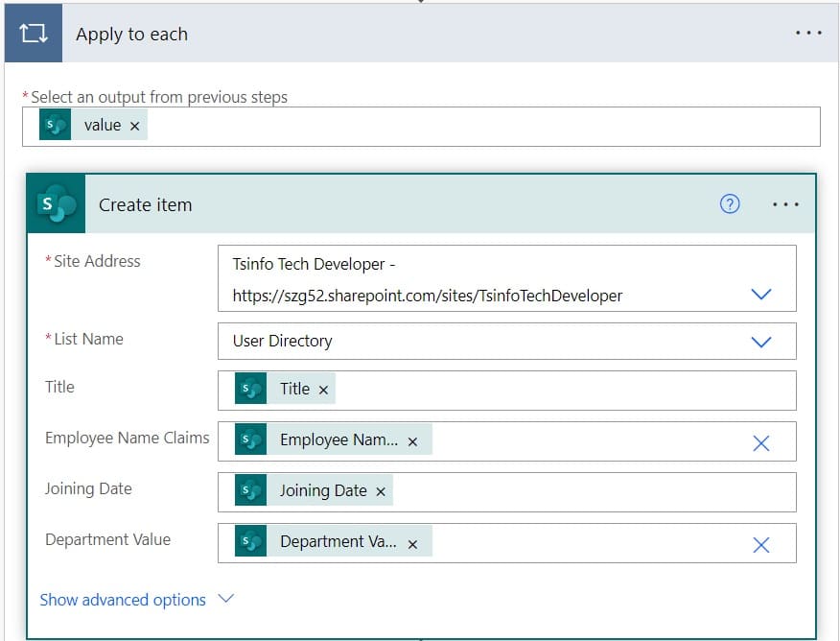This screenshot has width=840, height=641.
Task: Remove the Title dynamic content token
Action: point(323,390)
